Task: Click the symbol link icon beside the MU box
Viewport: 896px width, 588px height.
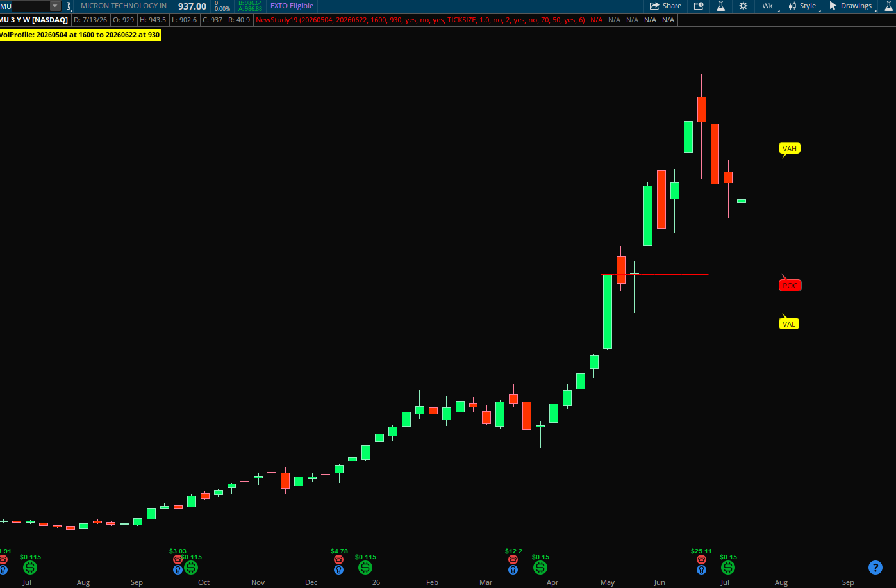Action: (69, 6)
